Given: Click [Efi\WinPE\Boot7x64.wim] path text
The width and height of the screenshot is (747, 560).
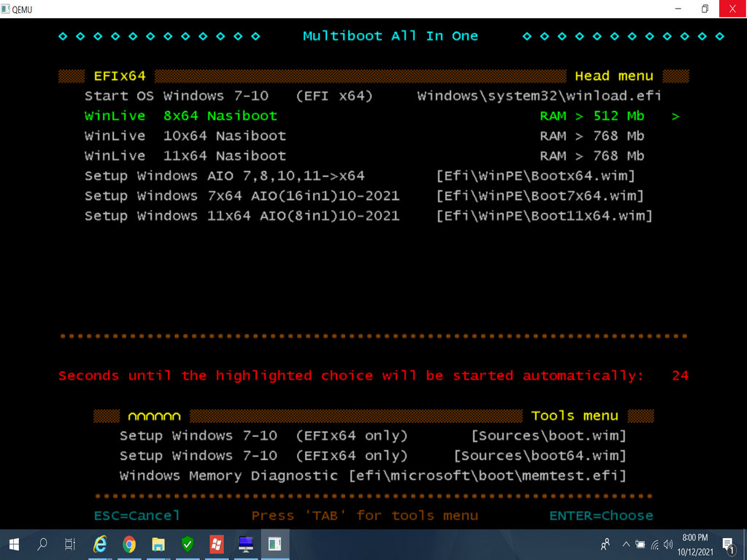Looking at the screenshot, I should pyautogui.click(x=540, y=196).
